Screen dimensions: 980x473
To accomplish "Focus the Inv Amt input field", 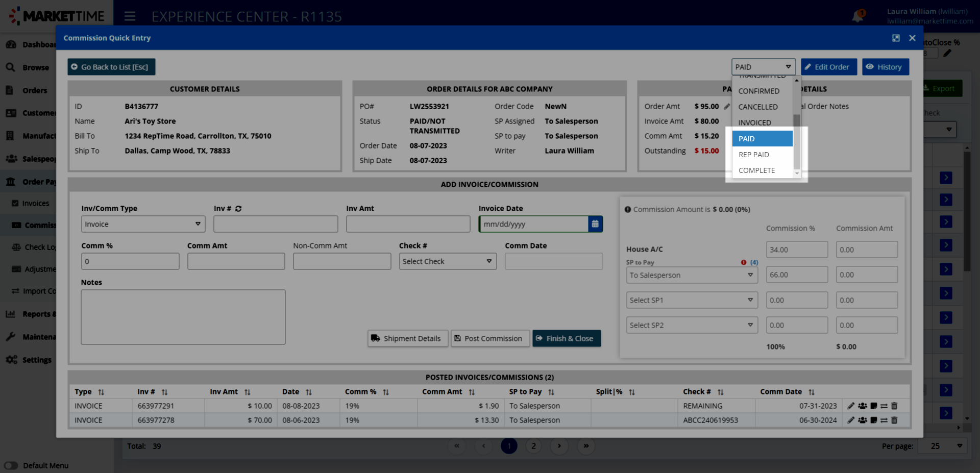I will [408, 224].
